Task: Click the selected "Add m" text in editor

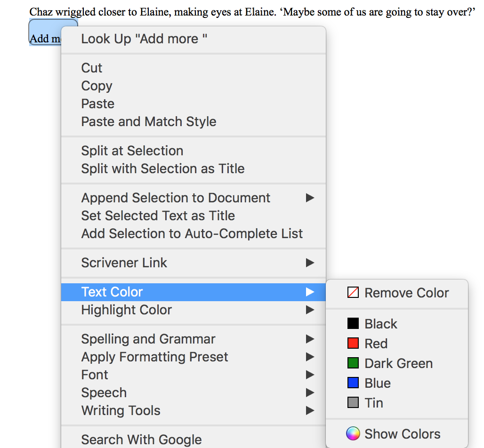Action: pyautogui.click(x=45, y=39)
